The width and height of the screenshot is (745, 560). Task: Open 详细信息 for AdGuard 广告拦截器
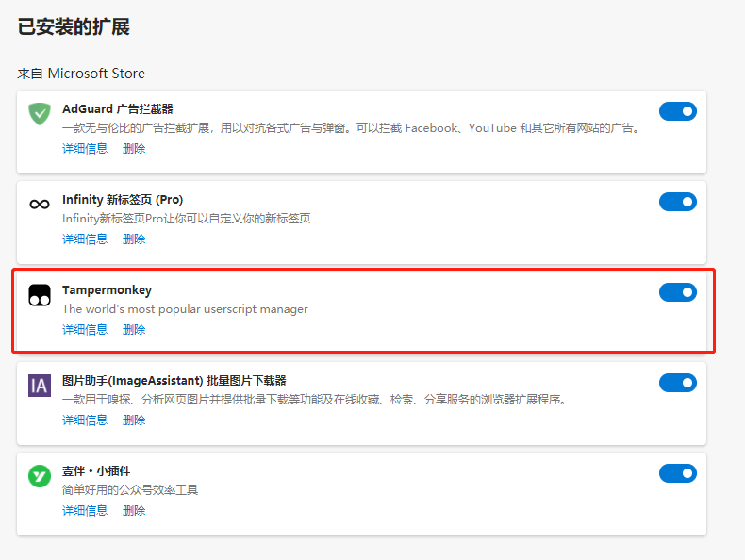tap(85, 149)
